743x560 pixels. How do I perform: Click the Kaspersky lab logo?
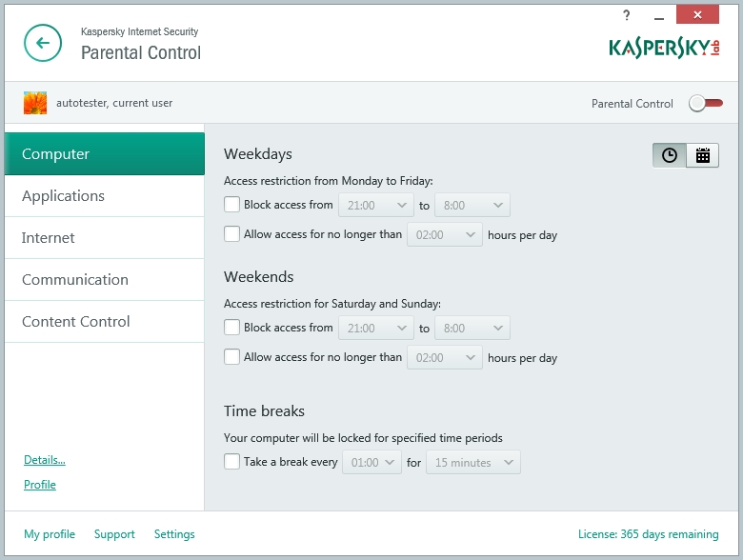tap(664, 48)
